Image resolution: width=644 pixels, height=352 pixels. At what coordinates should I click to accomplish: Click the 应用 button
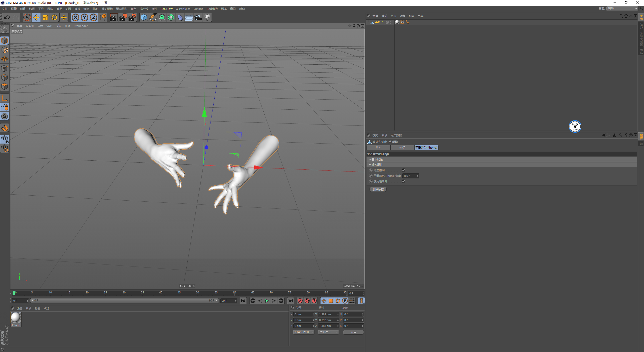[353, 332]
